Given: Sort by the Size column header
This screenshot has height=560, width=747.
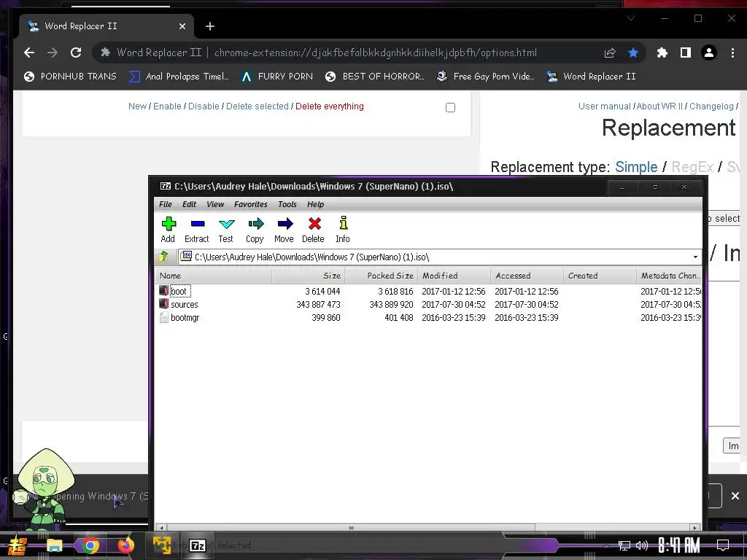Looking at the screenshot, I should click(x=309, y=276).
